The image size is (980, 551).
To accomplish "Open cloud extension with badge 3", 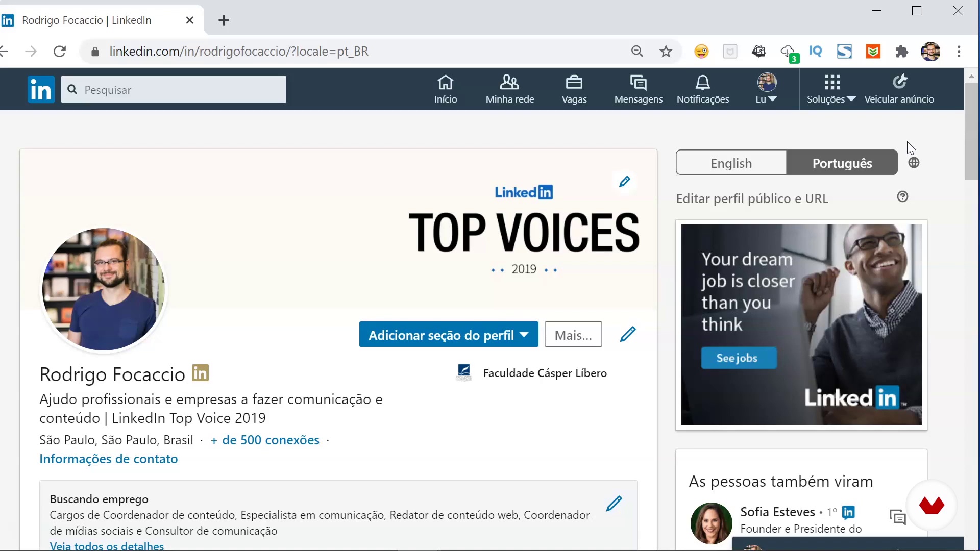I will click(x=789, y=53).
